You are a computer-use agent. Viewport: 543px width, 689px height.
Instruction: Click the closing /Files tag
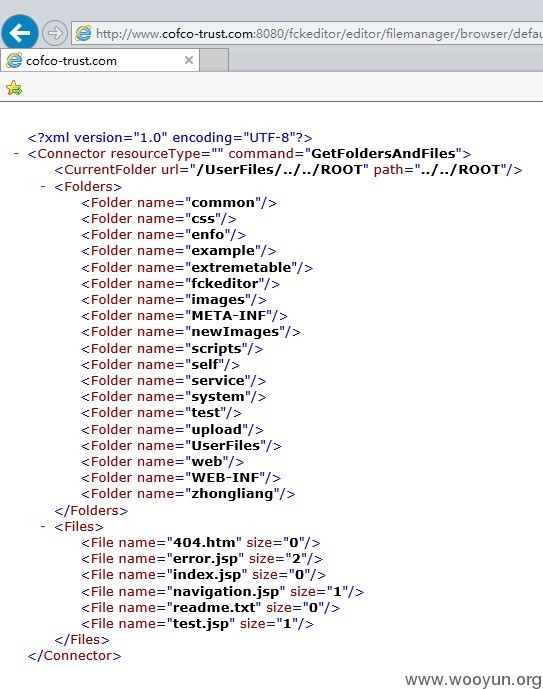[x=82, y=640]
